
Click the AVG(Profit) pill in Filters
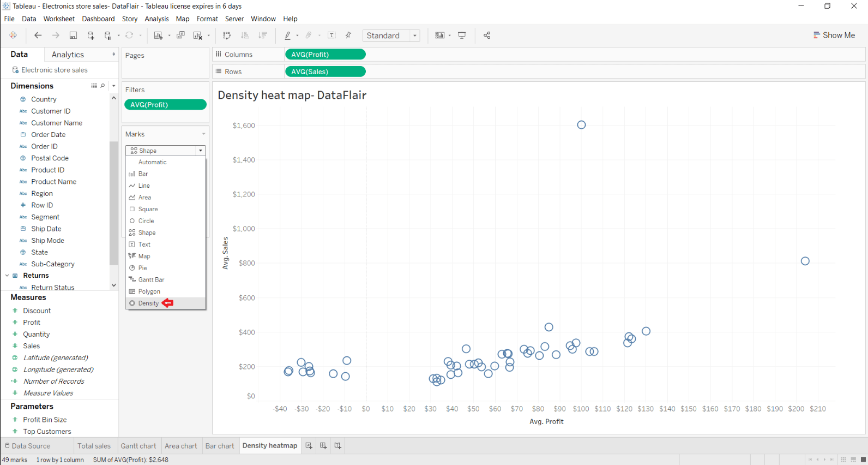165,105
